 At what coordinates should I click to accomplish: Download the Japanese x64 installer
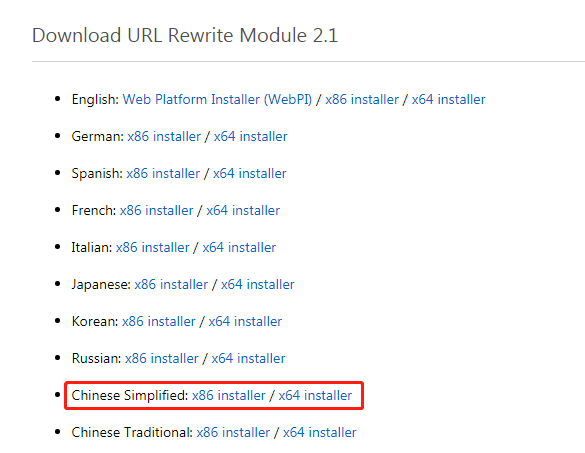258,284
